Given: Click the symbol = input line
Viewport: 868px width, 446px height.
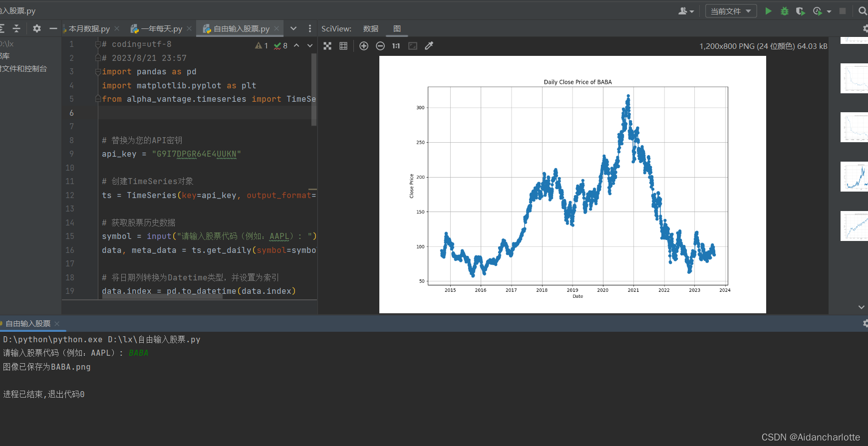Looking at the screenshot, I should click(209, 236).
